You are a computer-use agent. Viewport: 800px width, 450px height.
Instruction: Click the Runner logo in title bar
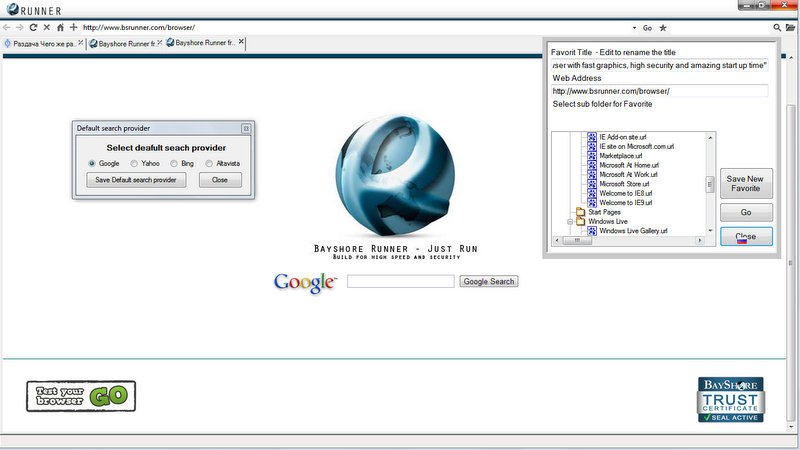tap(34, 10)
